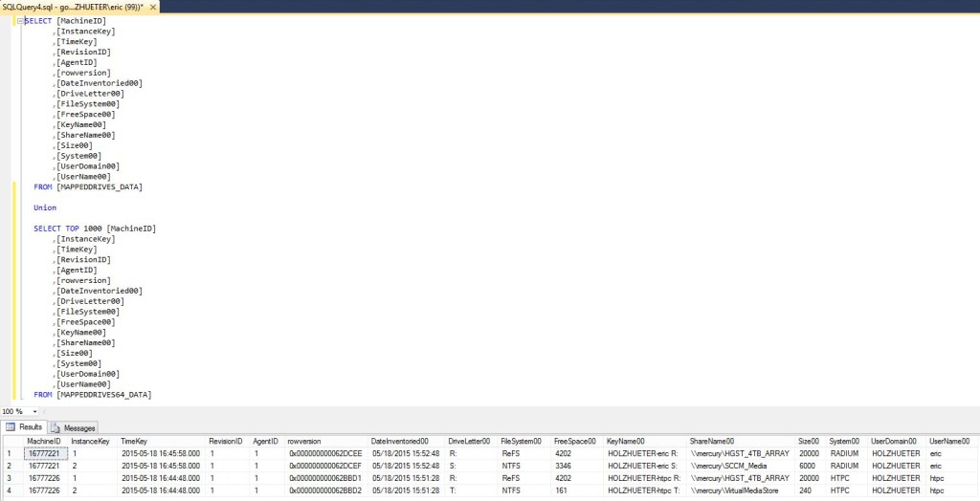Open the 100 % zoom dropdown
Viewport: 980px width, 501px height.
[34, 412]
